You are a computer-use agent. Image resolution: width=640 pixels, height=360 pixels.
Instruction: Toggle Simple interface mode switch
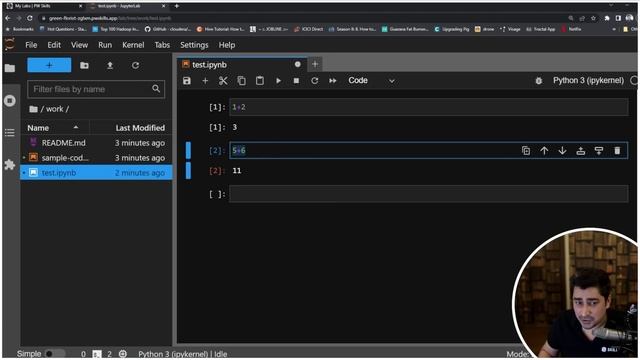point(55,353)
